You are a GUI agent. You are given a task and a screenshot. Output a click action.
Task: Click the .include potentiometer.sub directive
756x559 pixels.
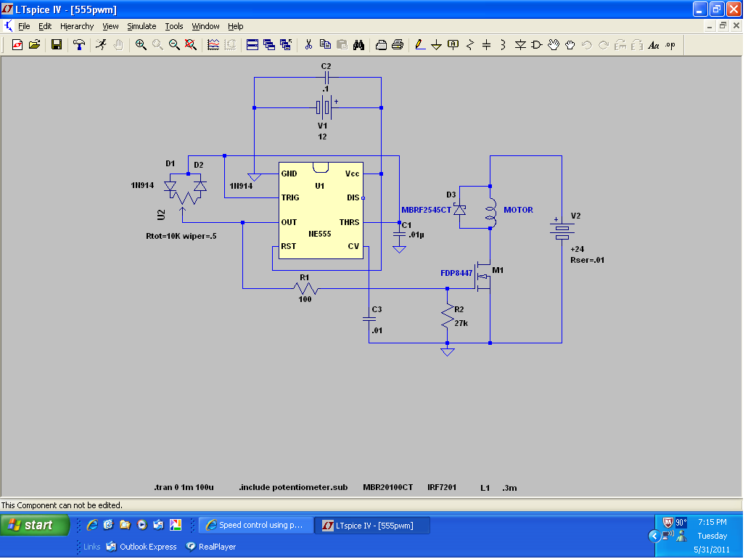[x=293, y=487]
